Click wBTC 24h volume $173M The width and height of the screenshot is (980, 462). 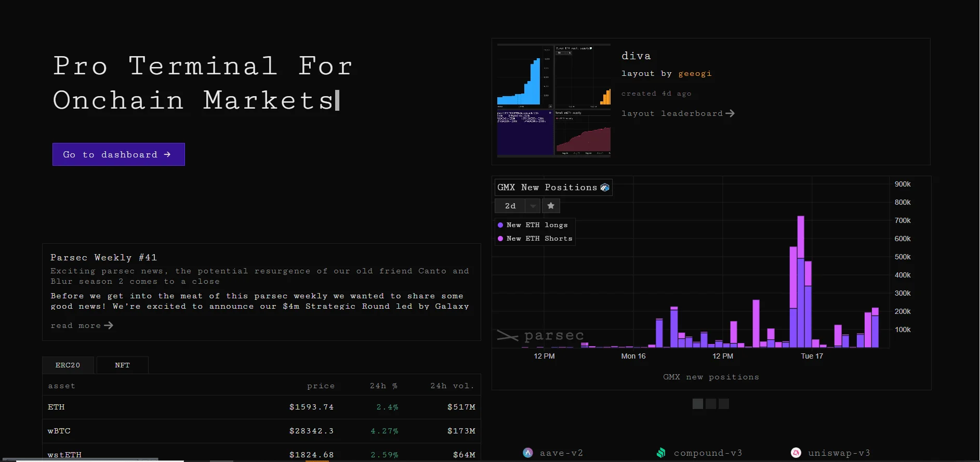point(461,431)
